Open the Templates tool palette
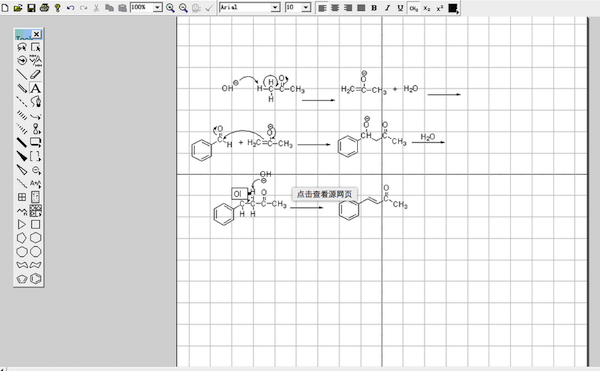Screen dimensions: 600x371 point(36,211)
